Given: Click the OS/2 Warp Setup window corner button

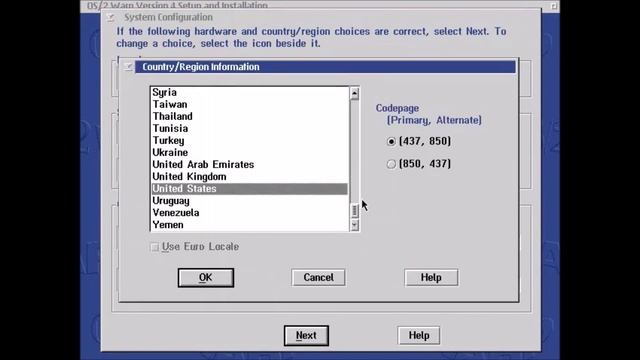Looking at the screenshot, I should pyautogui.click(x=554, y=6).
